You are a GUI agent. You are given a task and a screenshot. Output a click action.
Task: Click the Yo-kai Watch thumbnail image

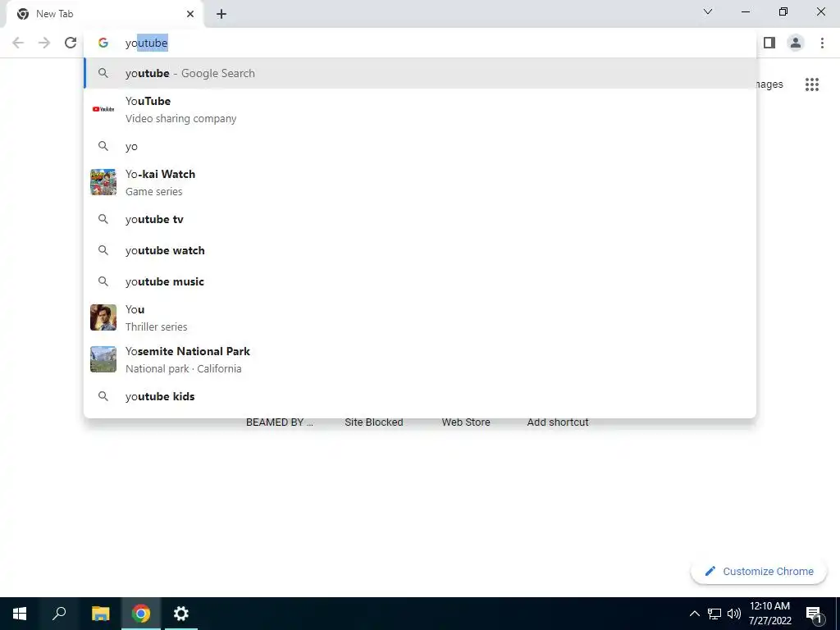103,182
